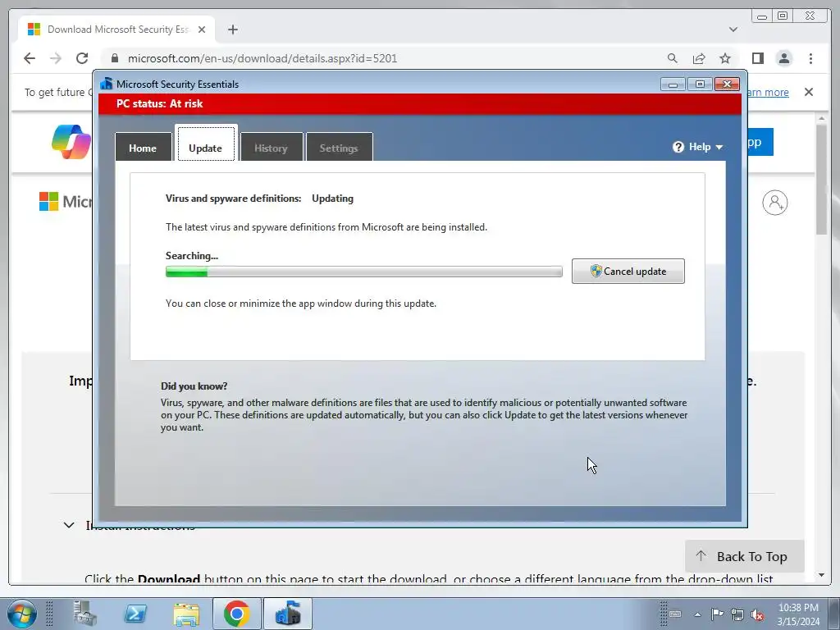Viewport: 840px width, 630px height.
Task: Click the lock site info icon
Action: (114, 58)
